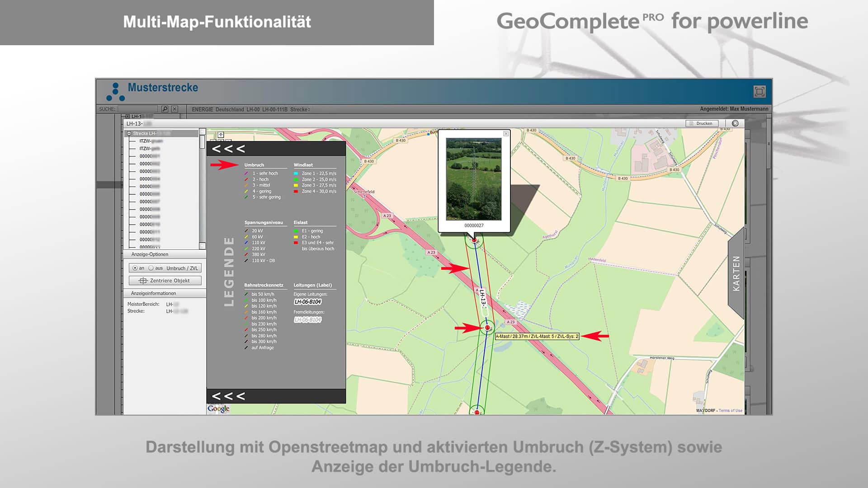Image resolution: width=868 pixels, height=488 pixels.
Task: Open the Terms of Use link
Action: [731, 411]
